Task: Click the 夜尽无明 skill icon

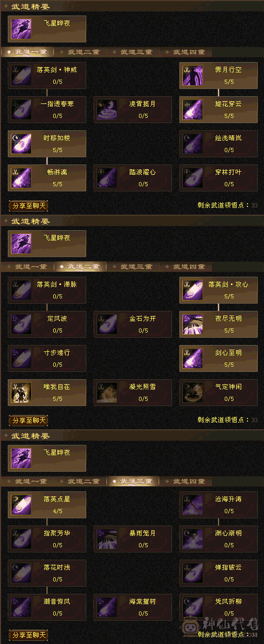Action: 193,324
